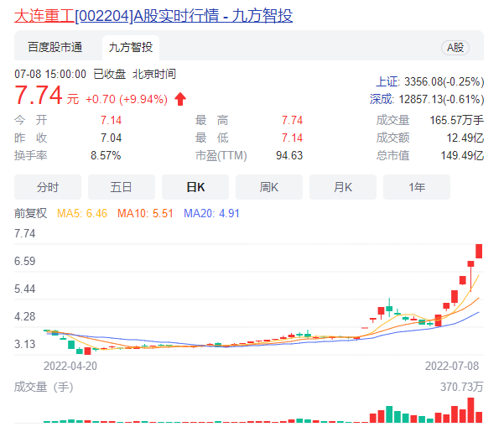Click the 今开 value 7.14
The image size is (504, 432).
(x=112, y=120)
